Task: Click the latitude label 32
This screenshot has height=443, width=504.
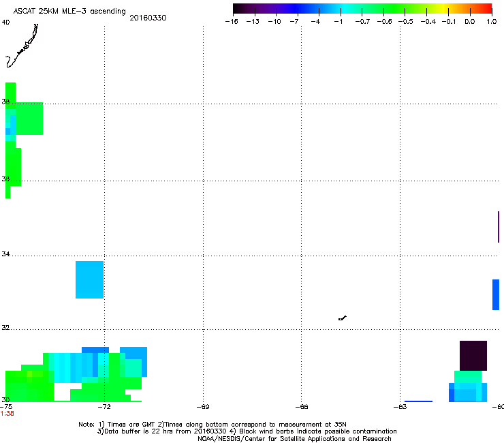Action: [5, 328]
